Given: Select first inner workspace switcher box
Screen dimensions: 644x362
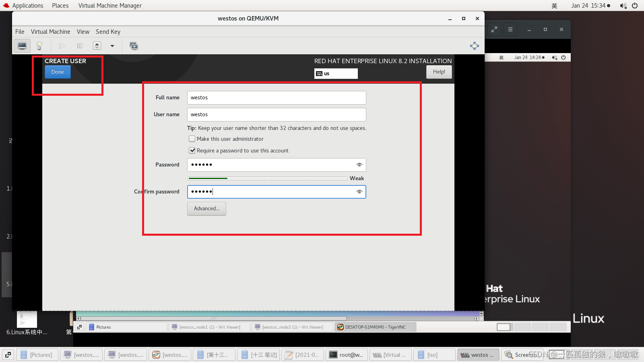Looking at the screenshot, I should (504, 327).
